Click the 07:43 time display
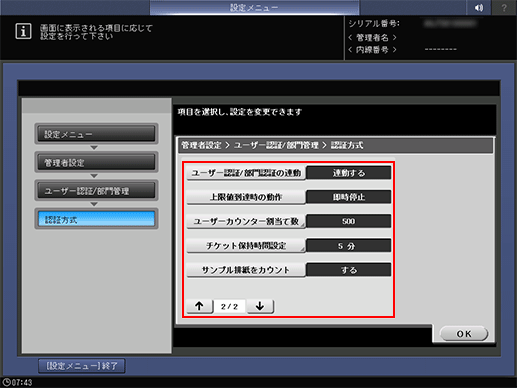The height and width of the screenshot is (388, 517). click(x=22, y=382)
